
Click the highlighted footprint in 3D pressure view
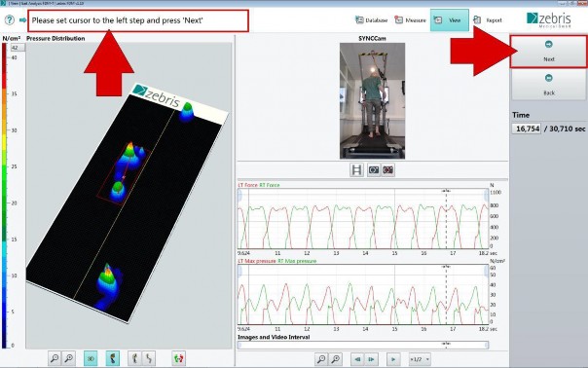point(125,173)
